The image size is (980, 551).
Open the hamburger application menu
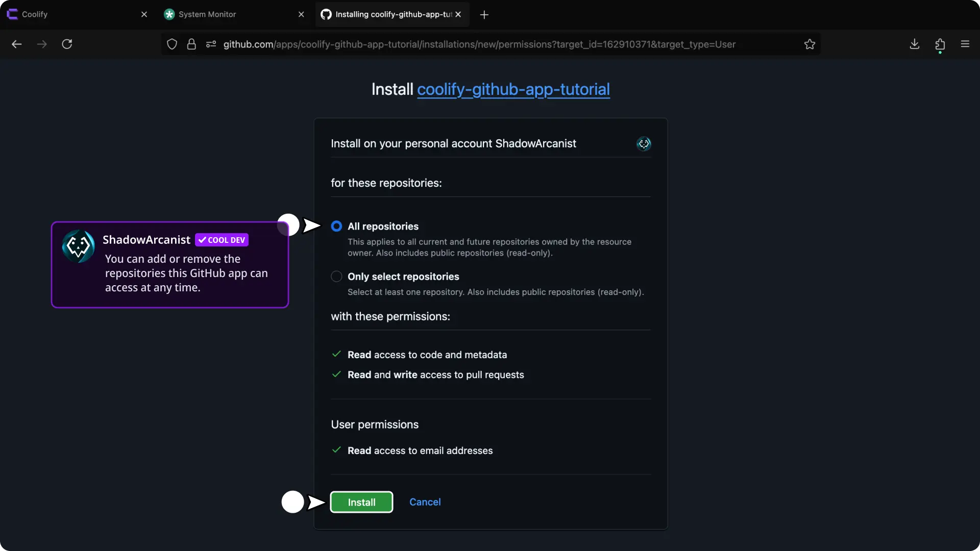point(965,44)
